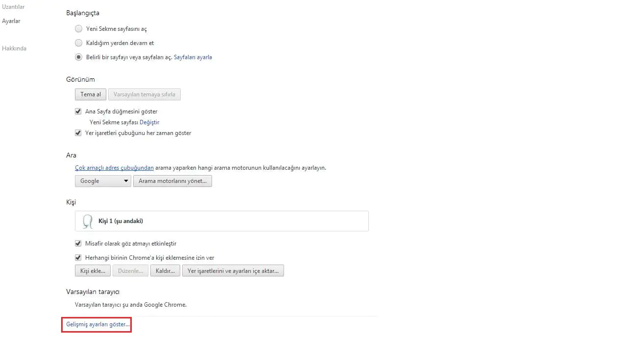The width and height of the screenshot is (644, 337).
Task: Select Belirli bir sayfayı veya sayfaları aç
Action: (78, 57)
